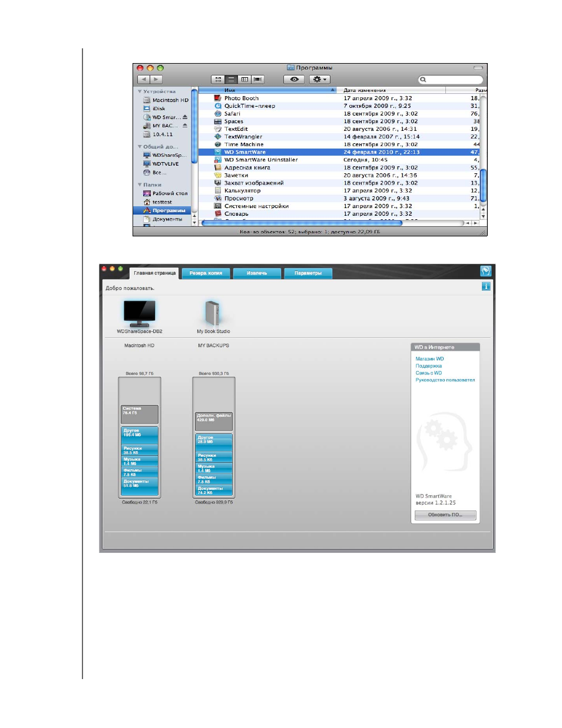Image resolution: width=562 pixels, height=728 pixels.
Task: Collapse the Устройства sidebar section
Action: 140,91
